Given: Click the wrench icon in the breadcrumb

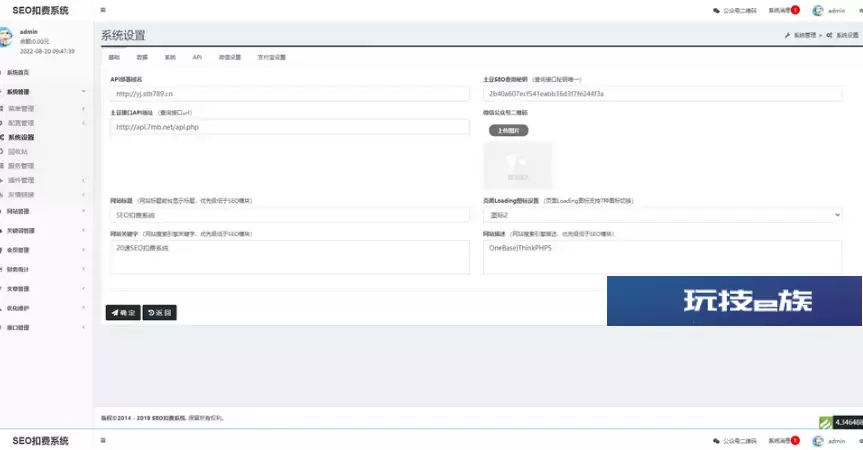Looking at the screenshot, I should click(787, 35).
